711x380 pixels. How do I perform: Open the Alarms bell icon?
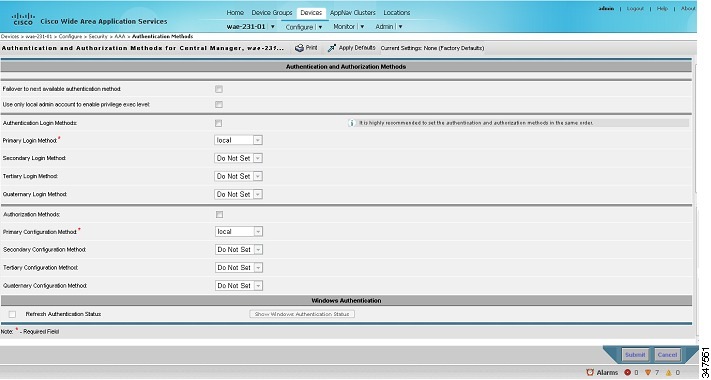(x=590, y=372)
